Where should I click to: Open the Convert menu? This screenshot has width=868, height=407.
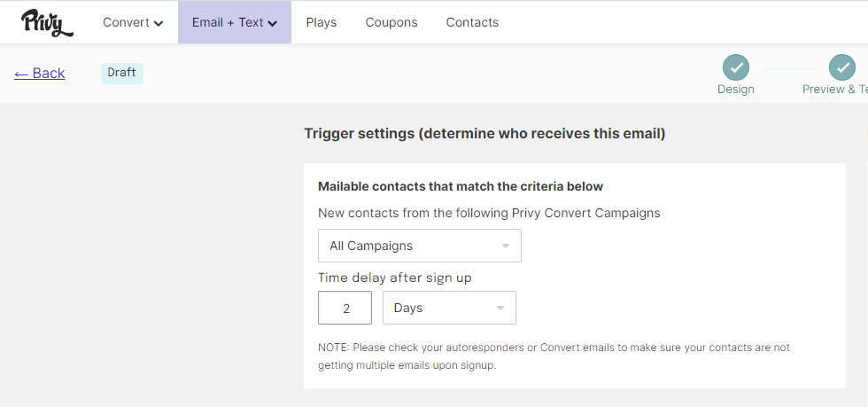[x=133, y=22]
